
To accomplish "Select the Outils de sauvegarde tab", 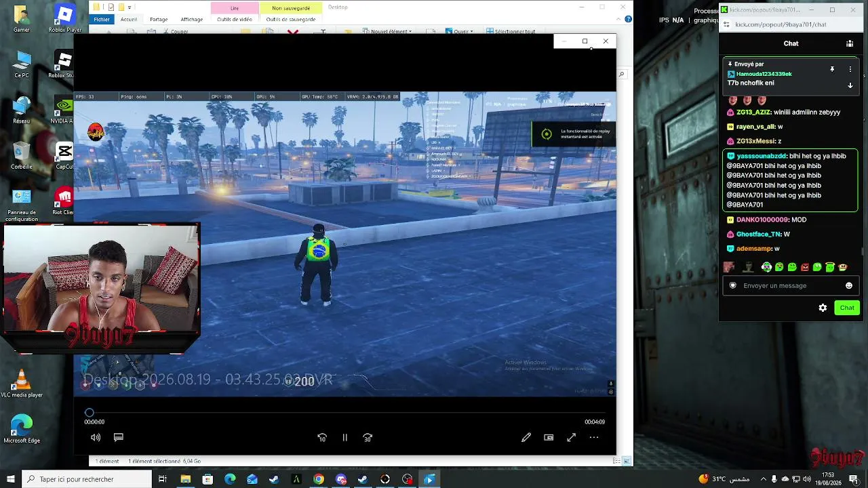I will (x=291, y=20).
